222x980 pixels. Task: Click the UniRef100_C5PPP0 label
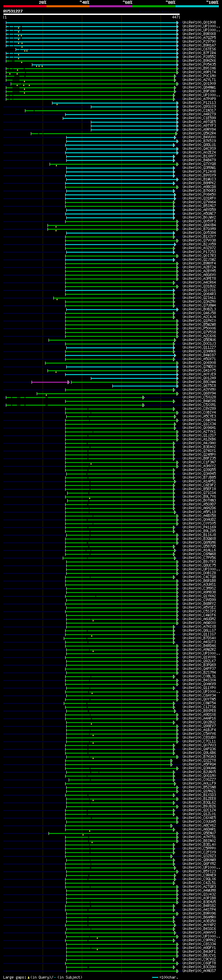[199, 848]
